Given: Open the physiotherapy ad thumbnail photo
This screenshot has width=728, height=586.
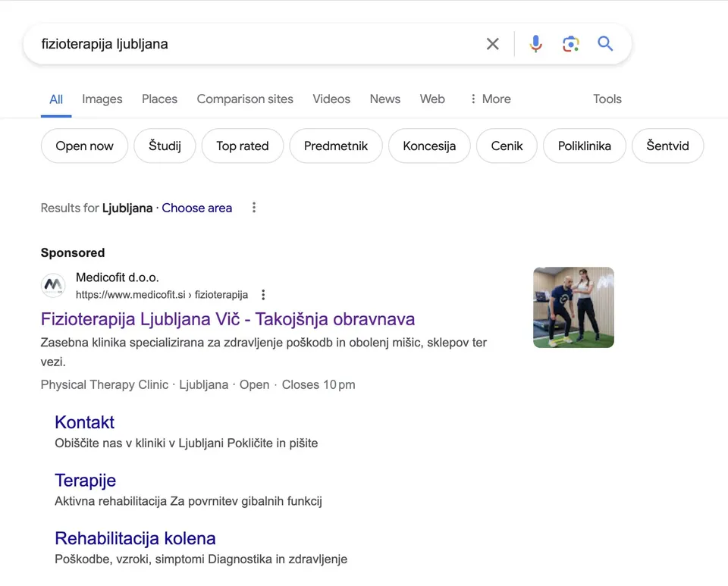Looking at the screenshot, I should (573, 307).
